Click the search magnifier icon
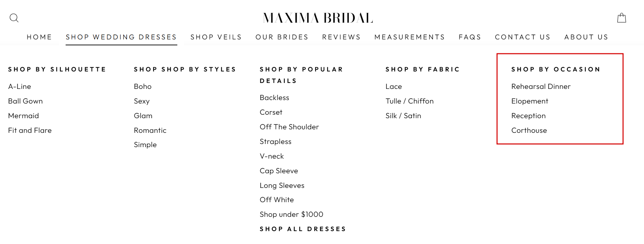The height and width of the screenshot is (244, 644). click(14, 18)
